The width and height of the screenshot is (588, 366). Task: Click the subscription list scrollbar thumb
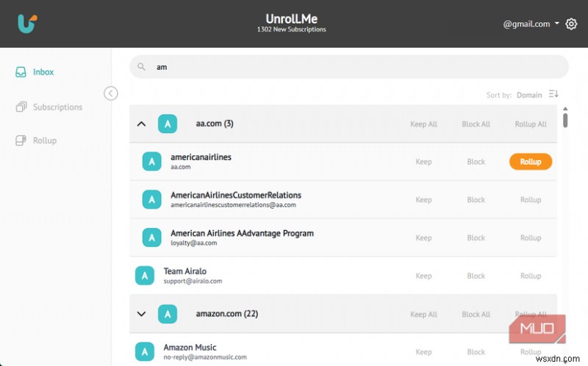[565, 120]
